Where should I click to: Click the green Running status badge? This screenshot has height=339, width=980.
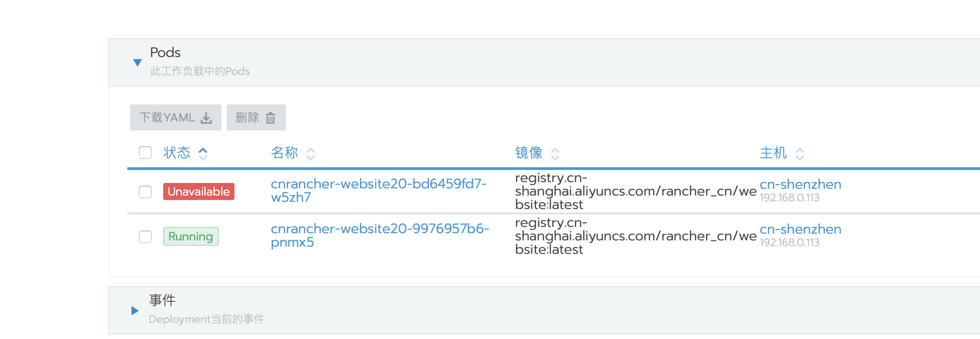(191, 236)
